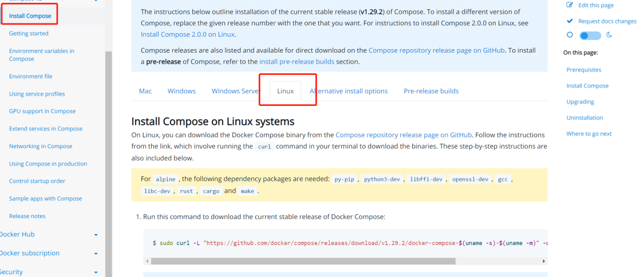Screen dimensions: 644x277
Task: Open Networking in Compose sidebar link
Action: coord(41,146)
